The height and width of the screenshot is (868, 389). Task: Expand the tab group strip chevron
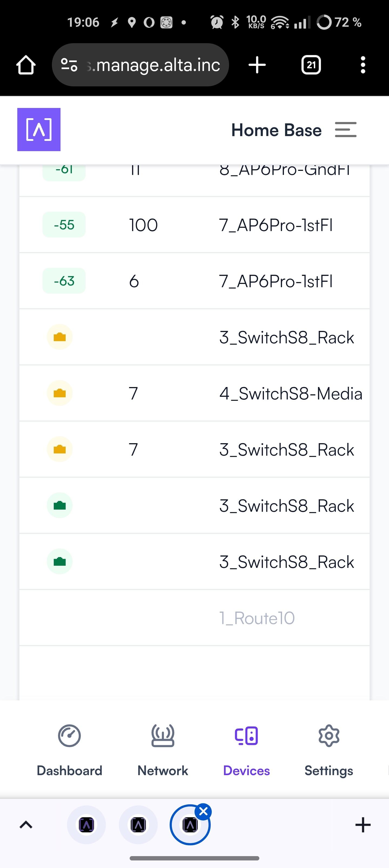(x=26, y=825)
